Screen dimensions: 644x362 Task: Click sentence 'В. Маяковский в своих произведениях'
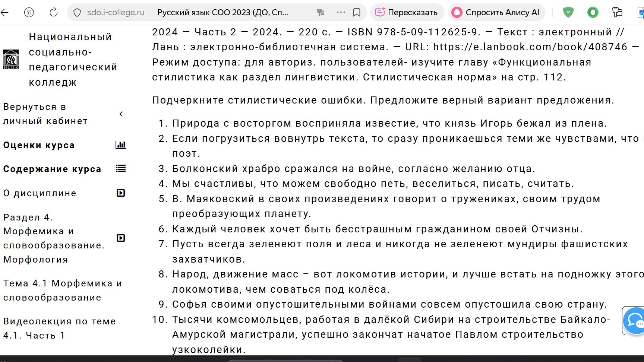point(386,206)
